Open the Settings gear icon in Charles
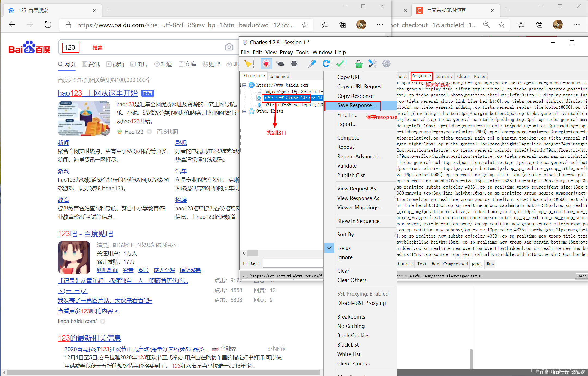The image size is (588, 376). coord(386,64)
